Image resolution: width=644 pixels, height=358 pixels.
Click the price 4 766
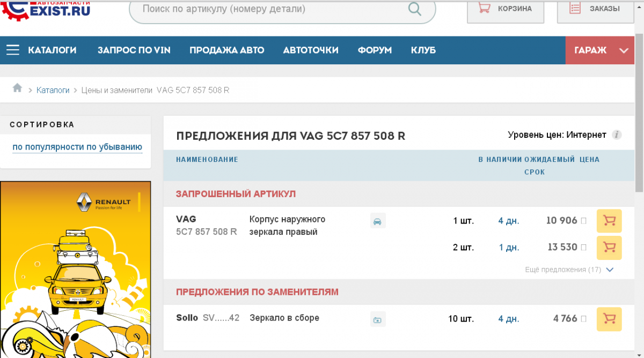point(565,318)
